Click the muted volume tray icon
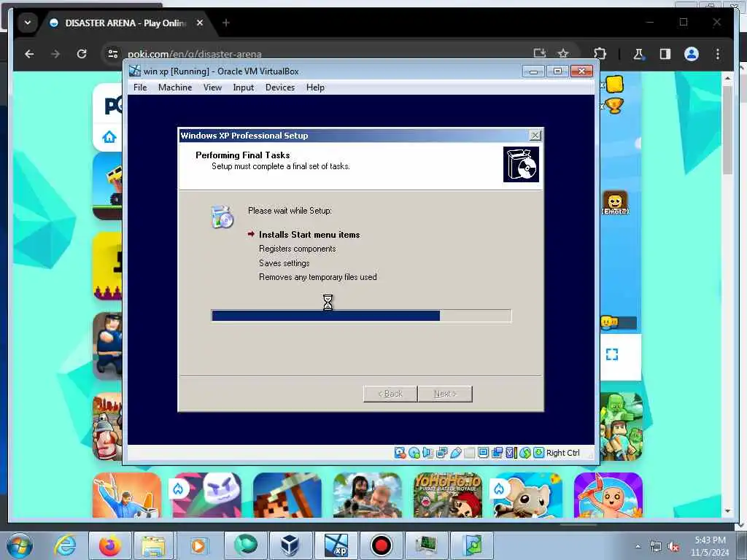747x560 pixels. pos(673,547)
